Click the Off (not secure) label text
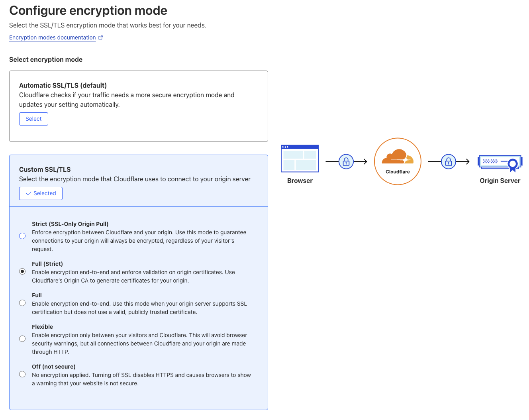The height and width of the screenshot is (420, 529). click(x=53, y=367)
